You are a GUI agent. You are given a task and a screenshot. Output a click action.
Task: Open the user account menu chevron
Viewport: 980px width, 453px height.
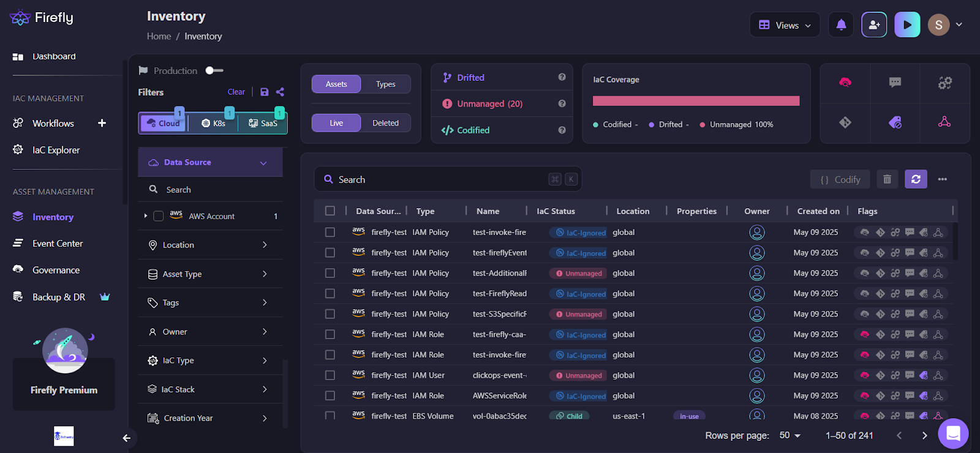[x=959, y=24]
